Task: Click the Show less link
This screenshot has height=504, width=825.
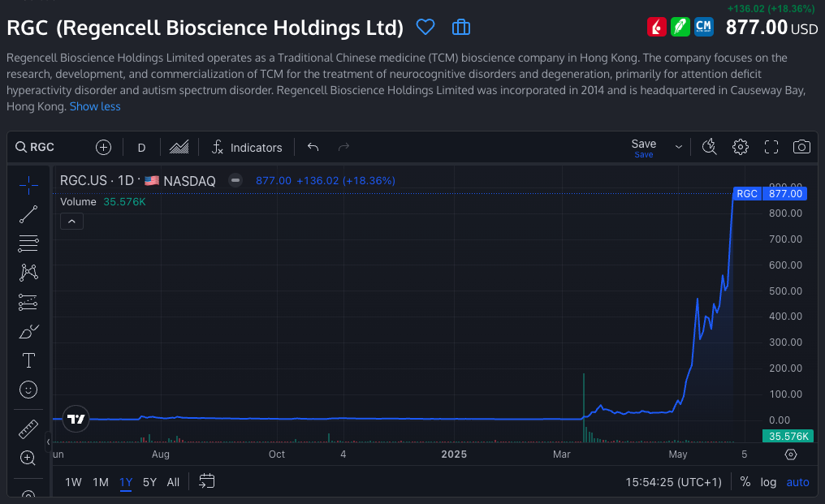Action: pos(95,106)
